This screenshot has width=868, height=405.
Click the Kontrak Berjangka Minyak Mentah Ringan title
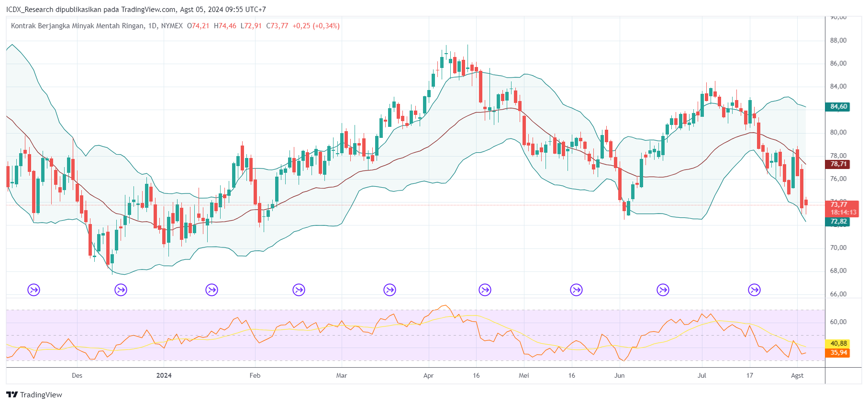pyautogui.click(x=78, y=26)
